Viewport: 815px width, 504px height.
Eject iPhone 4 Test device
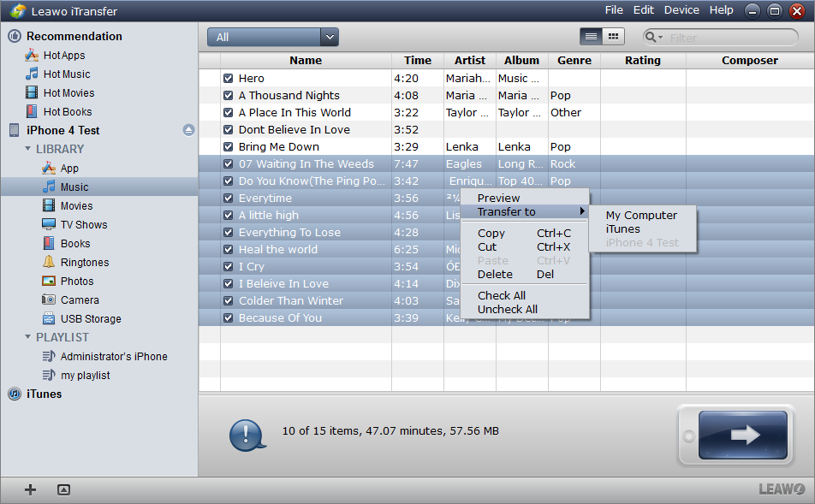point(188,130)
